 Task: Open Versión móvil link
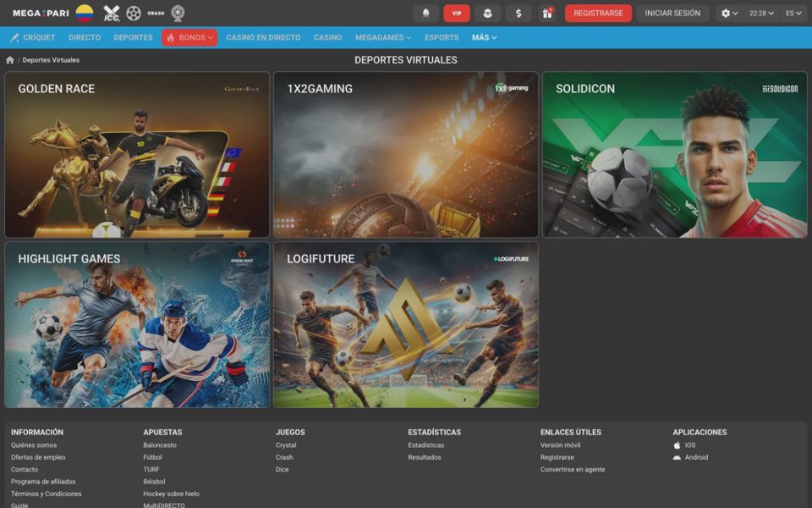[560, 444]
